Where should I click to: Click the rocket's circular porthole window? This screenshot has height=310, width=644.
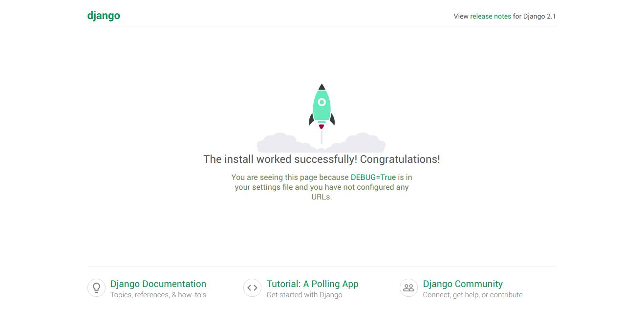tap(322, 102)
